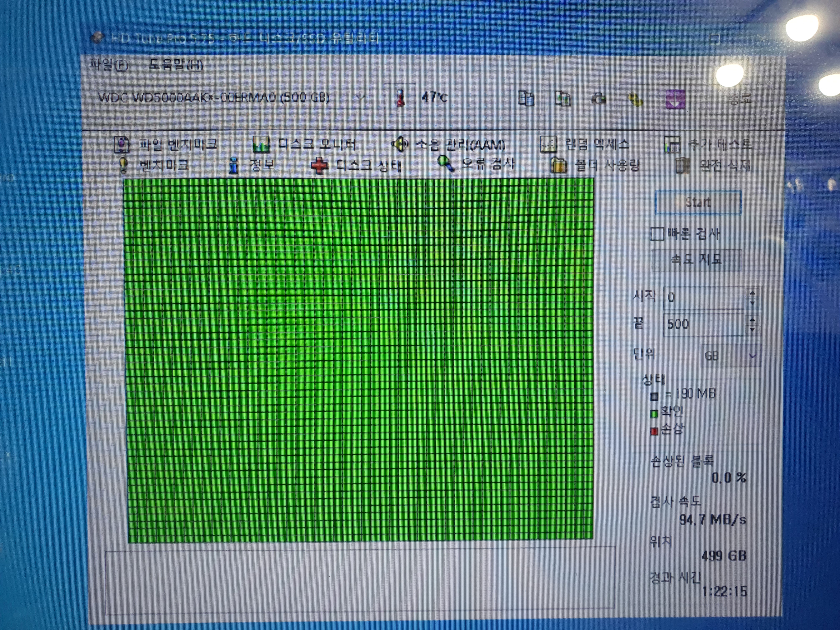Click the purple download arrow icon
Screen dimensions: 840x630
coord(675,100)
